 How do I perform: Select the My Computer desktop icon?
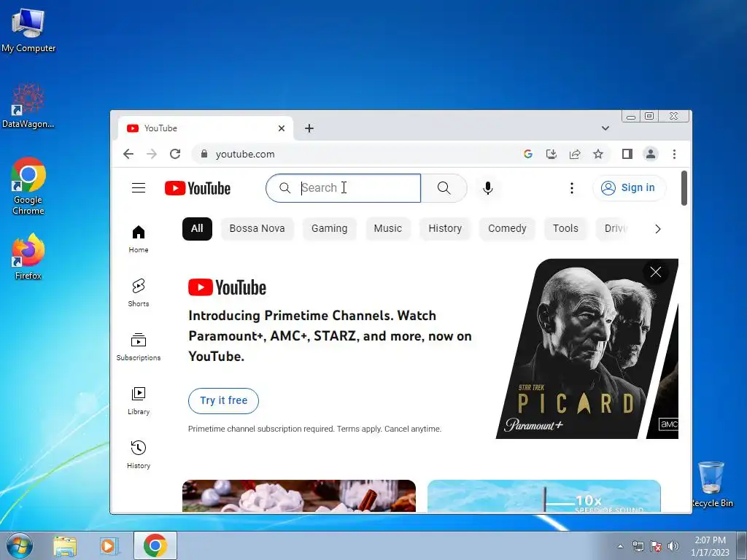tap(28, 30)
